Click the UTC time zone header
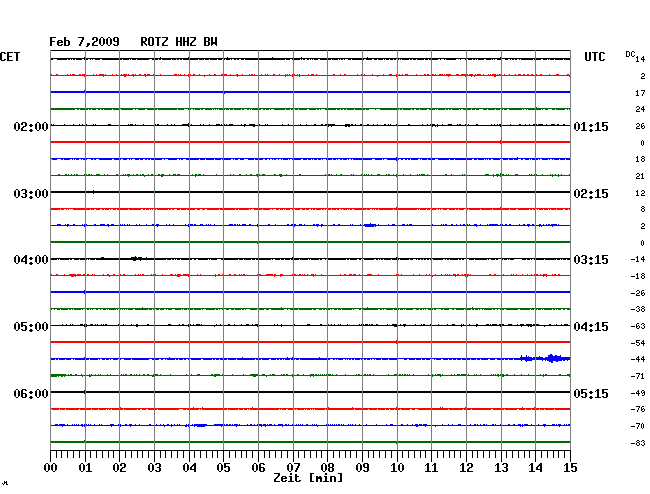Screen dimensions: 650x494 pos(594,57)
